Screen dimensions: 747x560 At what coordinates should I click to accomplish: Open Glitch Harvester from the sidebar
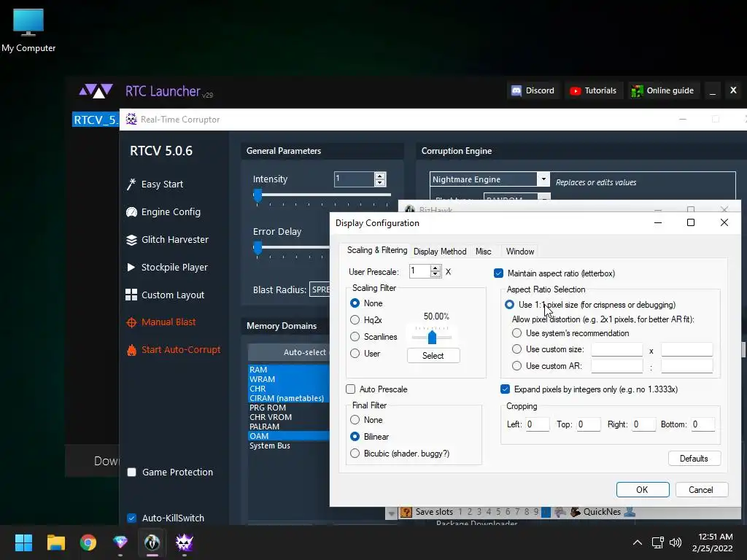(x=175, y=239)
